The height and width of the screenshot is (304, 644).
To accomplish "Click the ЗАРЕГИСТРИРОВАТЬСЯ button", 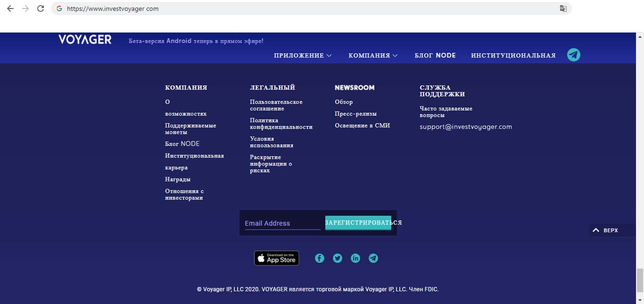I will click(358, 223).
